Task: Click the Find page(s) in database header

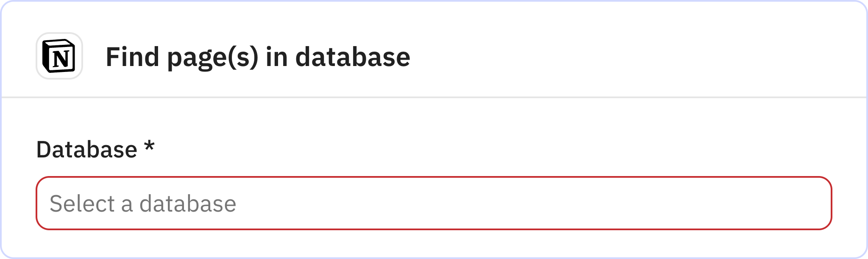Action: [257, 56]
